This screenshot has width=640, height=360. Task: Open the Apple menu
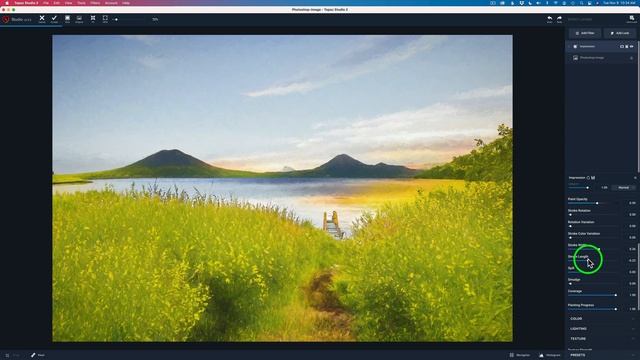7,3
